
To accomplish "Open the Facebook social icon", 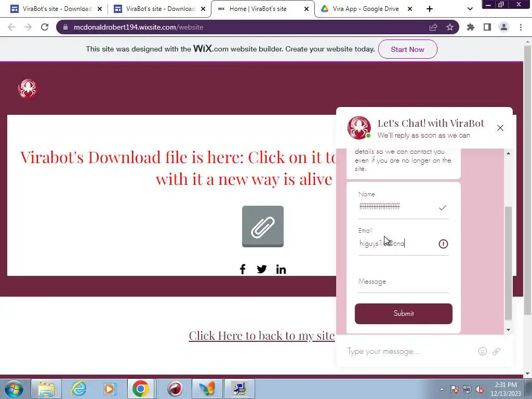I will [x=243, y=270].
